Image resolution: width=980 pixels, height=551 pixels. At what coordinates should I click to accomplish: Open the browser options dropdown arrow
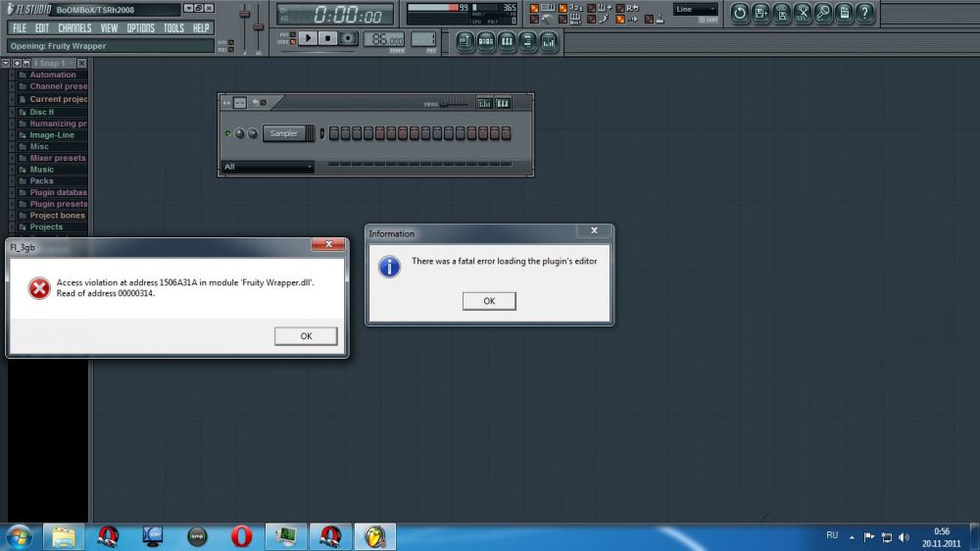(x=6, y=63)
